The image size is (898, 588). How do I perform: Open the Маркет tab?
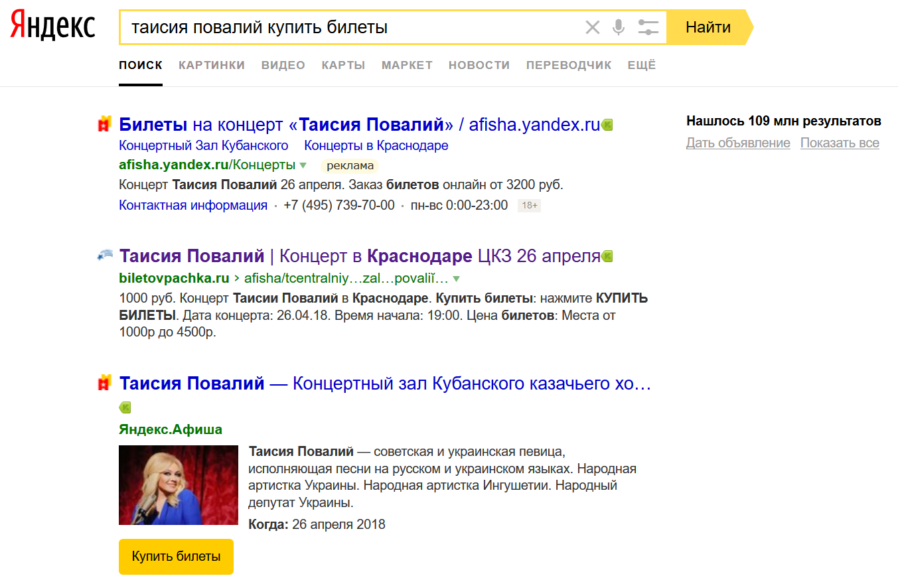(407, 65)
